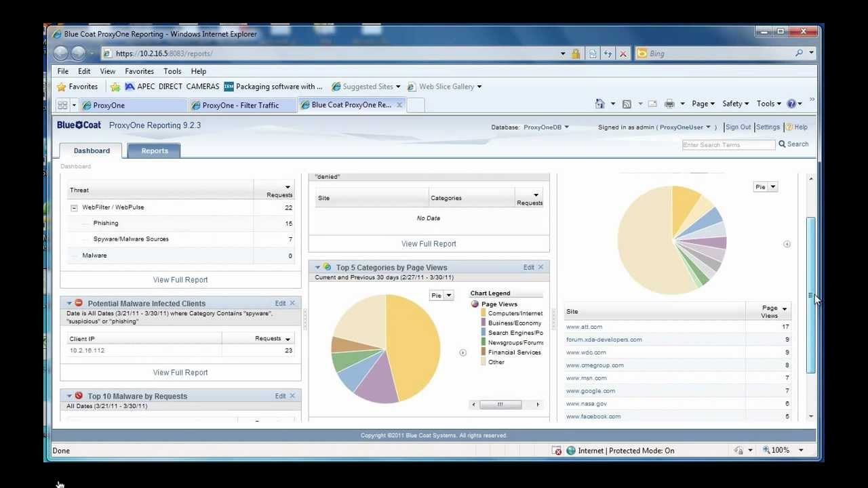Screen dimensions: 868x488
Task: Click View Full Report under Client IP table
Action: [x=180, y=372]
